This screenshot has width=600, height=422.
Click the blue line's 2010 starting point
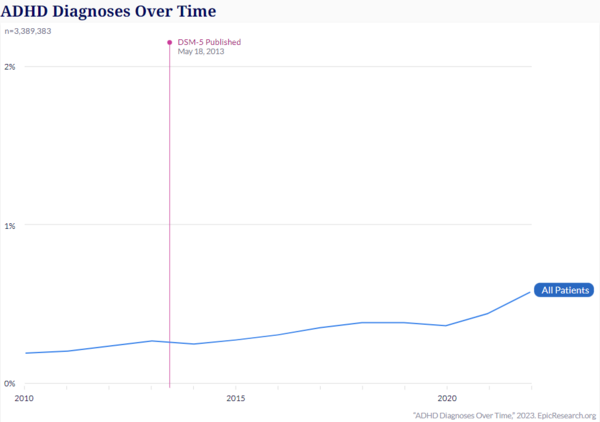(25, 353)
